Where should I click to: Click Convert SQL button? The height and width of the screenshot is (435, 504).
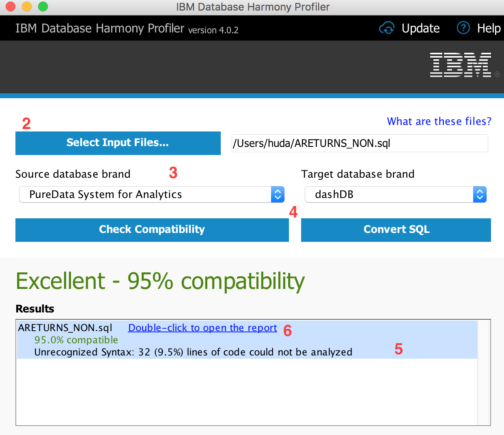(396, 230)
